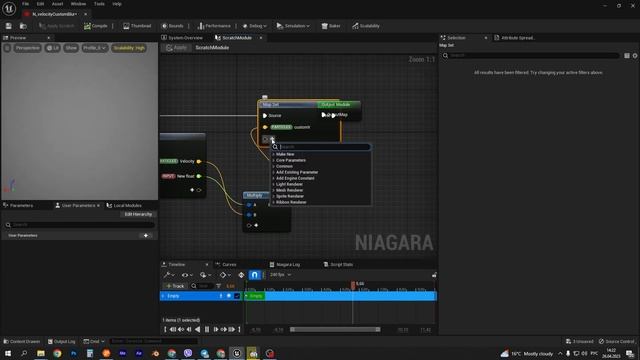Click the Multiply node header
Image resolution: width=640 pixels, height=360 pixels.
click(x=255, y=195)
